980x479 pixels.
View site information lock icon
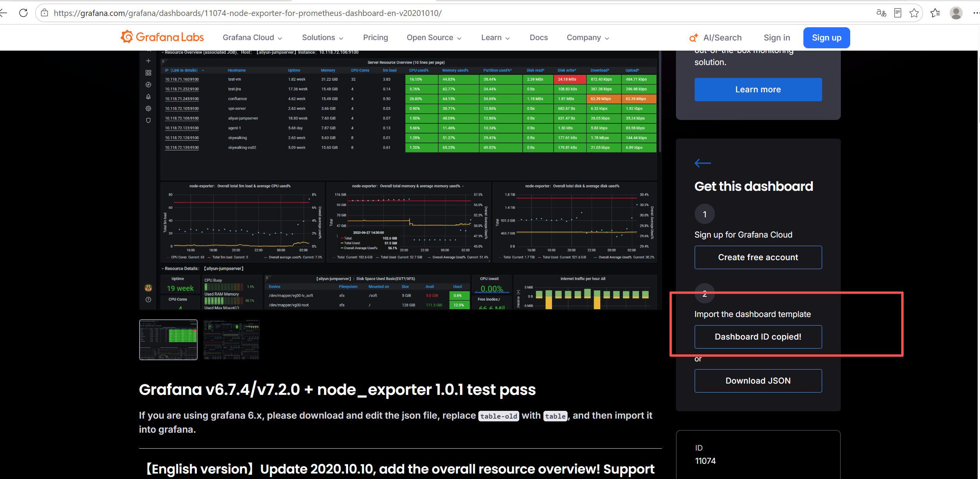(45, 13)
